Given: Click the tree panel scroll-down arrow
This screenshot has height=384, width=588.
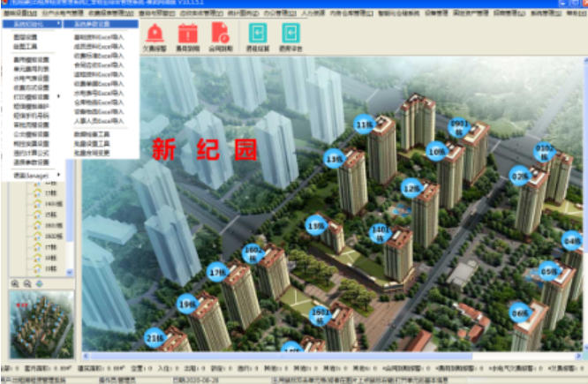Looking at the screenshot, I should click(70, 272).
